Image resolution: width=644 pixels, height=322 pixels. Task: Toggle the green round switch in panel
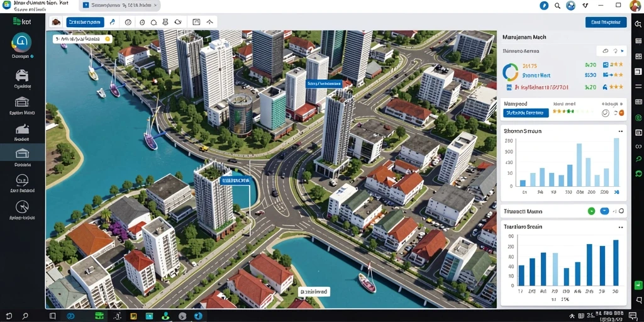point(591,211)
